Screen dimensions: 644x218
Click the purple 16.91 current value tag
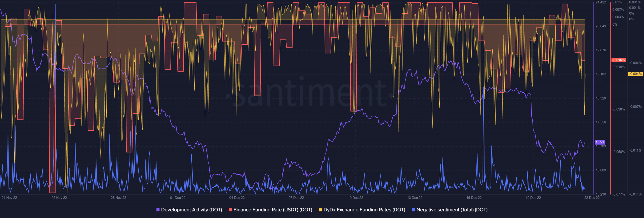coord(600,142)
